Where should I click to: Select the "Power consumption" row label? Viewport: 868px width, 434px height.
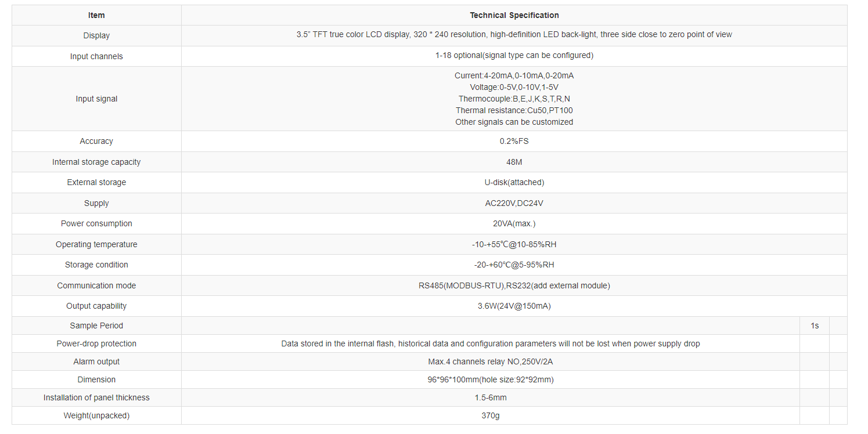(x=96, y=223)
